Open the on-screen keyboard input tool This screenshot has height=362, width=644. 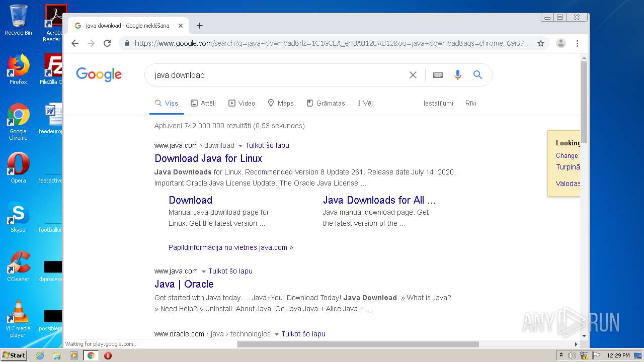pos(438,75)
